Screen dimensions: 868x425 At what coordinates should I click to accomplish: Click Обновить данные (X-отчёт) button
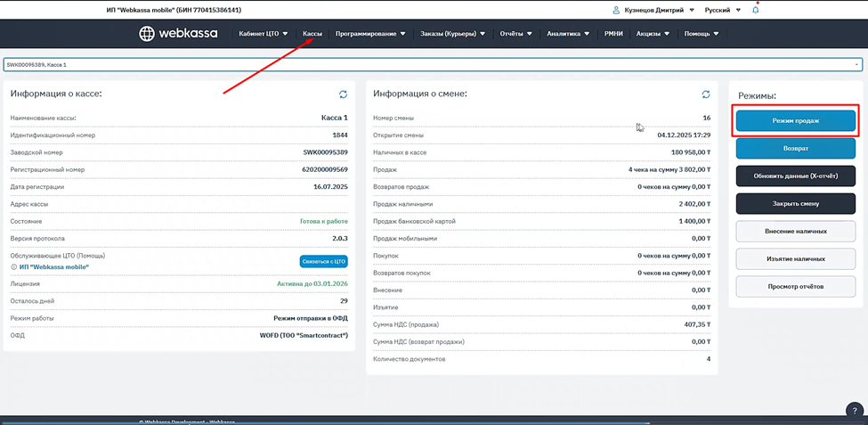tap(796, 176)
